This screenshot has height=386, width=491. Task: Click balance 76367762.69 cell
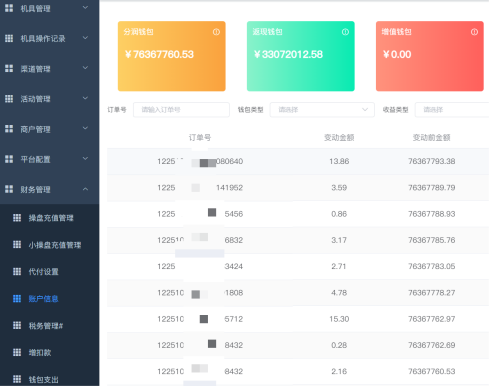tap(432, 345)
